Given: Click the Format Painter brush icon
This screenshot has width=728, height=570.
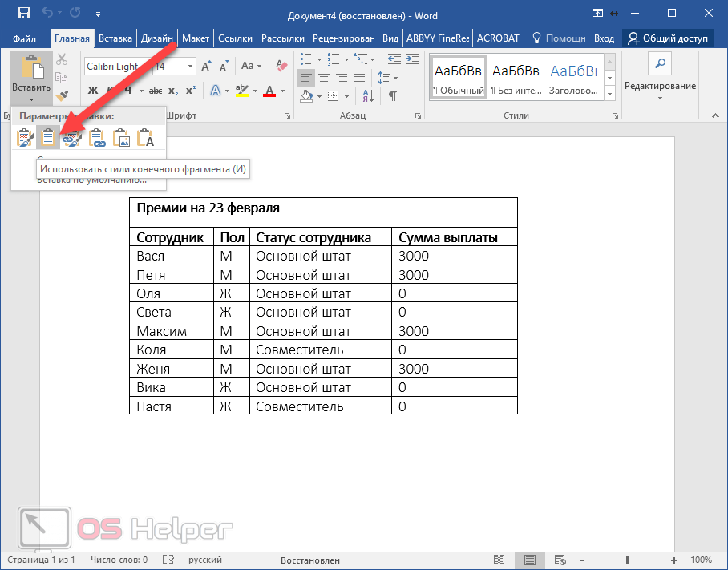Looking at the screenshot, I should (62, 96).
